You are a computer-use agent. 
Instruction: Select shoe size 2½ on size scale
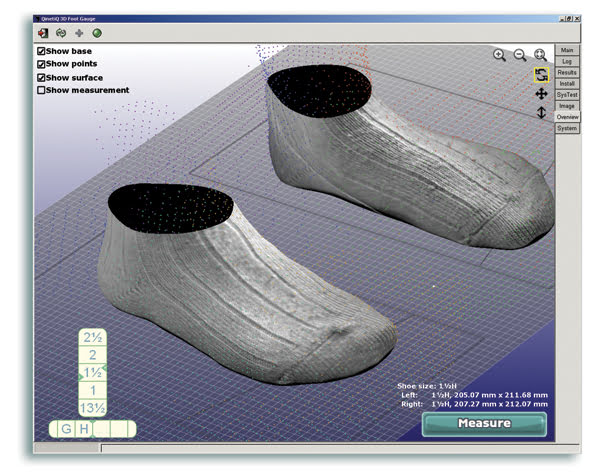click(93, 337)
